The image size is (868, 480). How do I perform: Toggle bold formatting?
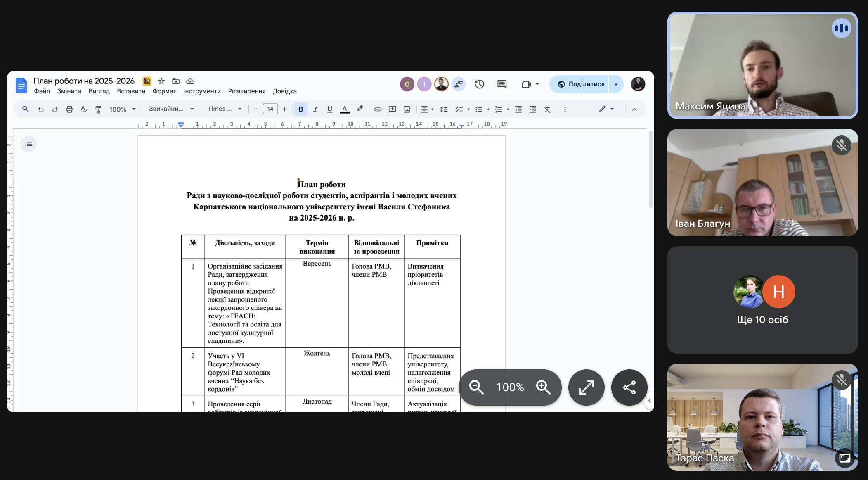[x=301, y=109]
